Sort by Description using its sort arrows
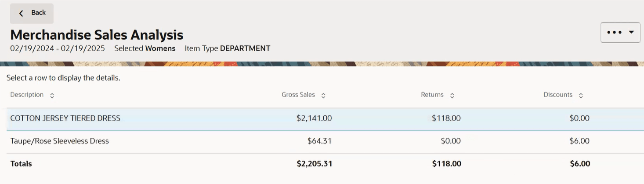The width and height of the screenshot is (644, 184). (x=52, y=96)
